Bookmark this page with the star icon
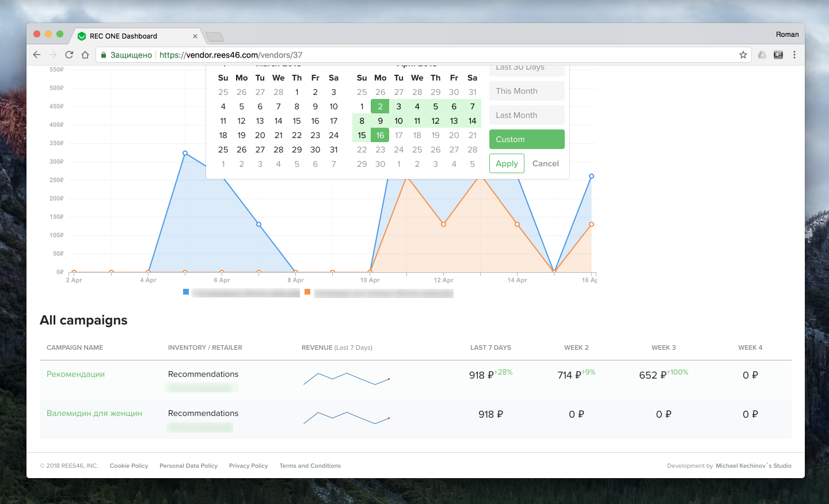Screen dimensions: 829x504 click(x=743, y=55)
